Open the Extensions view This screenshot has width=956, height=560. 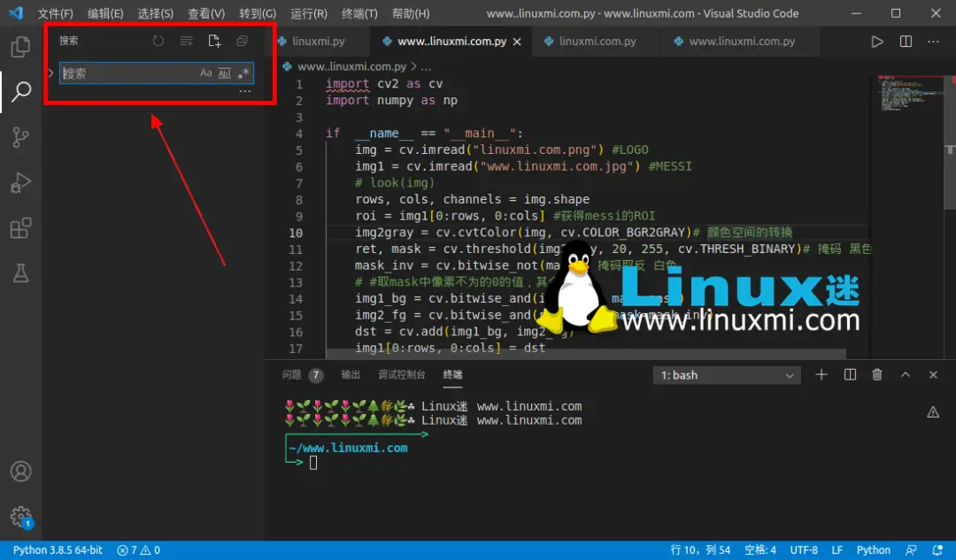[20, 228]
